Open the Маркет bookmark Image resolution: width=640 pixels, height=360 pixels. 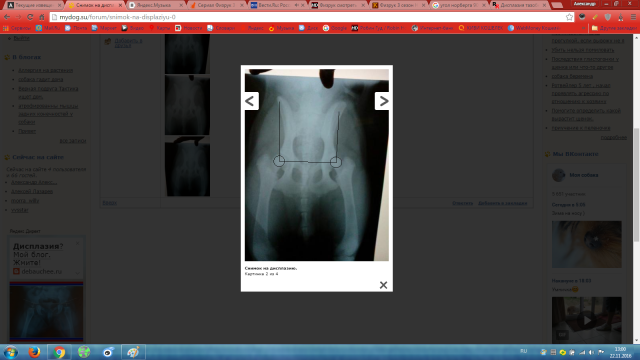tap(104, 28)
